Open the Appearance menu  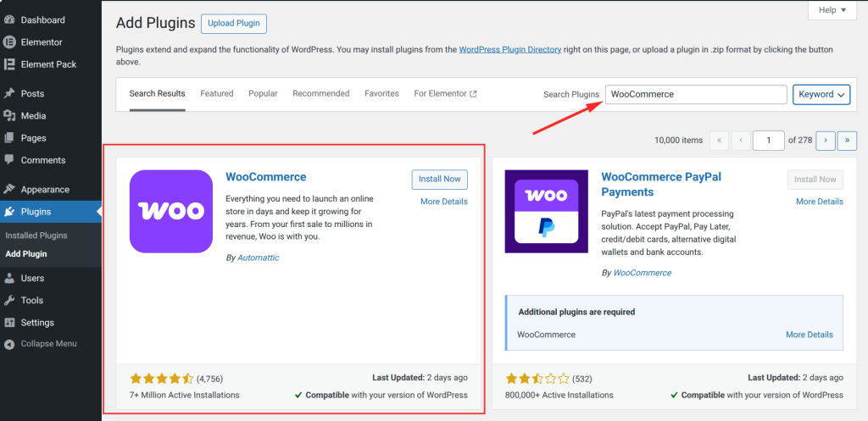(45, 190)
